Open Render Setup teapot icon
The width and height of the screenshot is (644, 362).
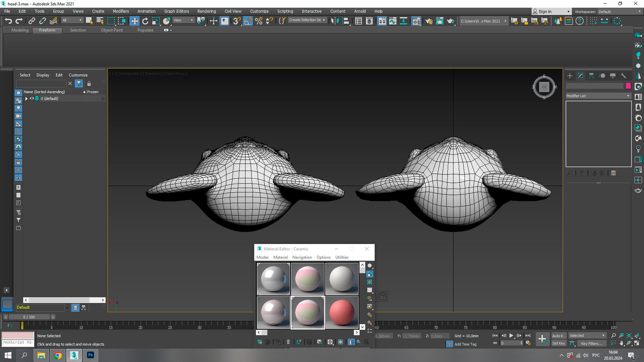[429, 21]
